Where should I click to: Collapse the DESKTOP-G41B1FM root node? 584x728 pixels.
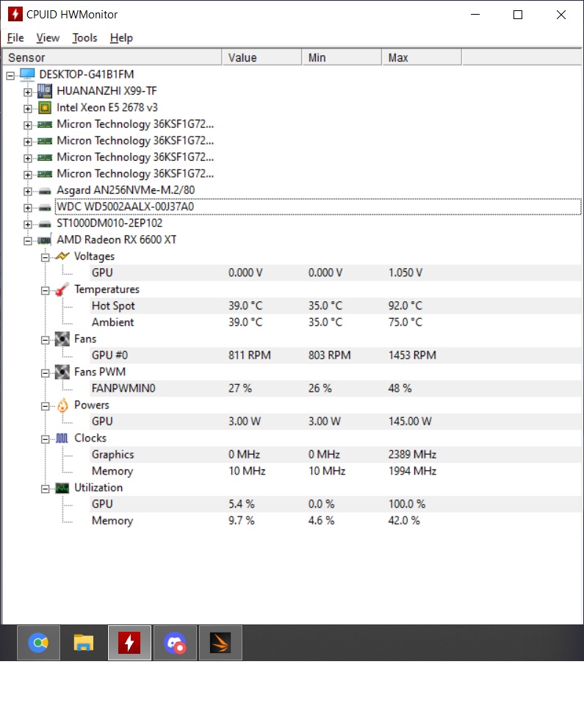(x=10, y=75)
